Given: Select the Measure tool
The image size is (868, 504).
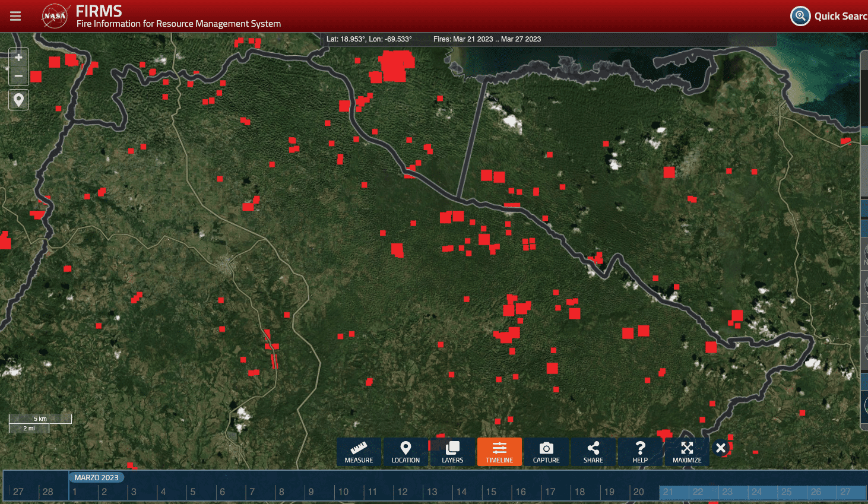Looking at the screenshot, I should coord(359,452).
